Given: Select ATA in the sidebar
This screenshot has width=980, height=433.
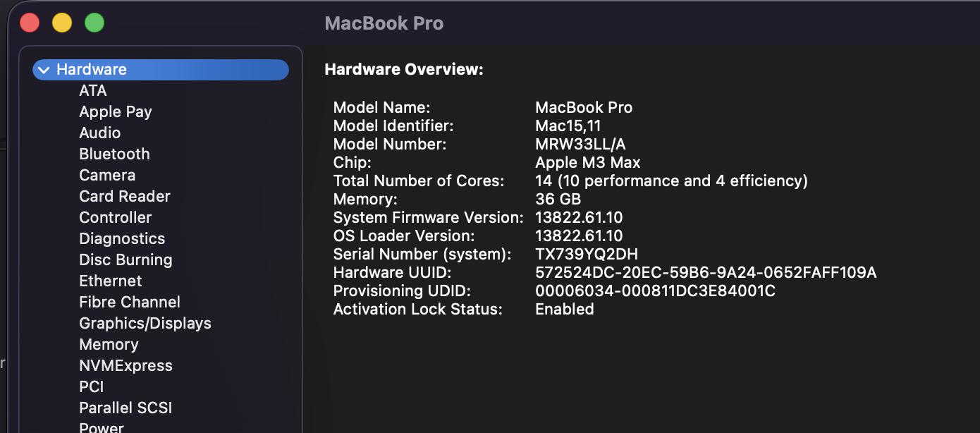Looking at the screenshot, I should (x=92, y=91).
